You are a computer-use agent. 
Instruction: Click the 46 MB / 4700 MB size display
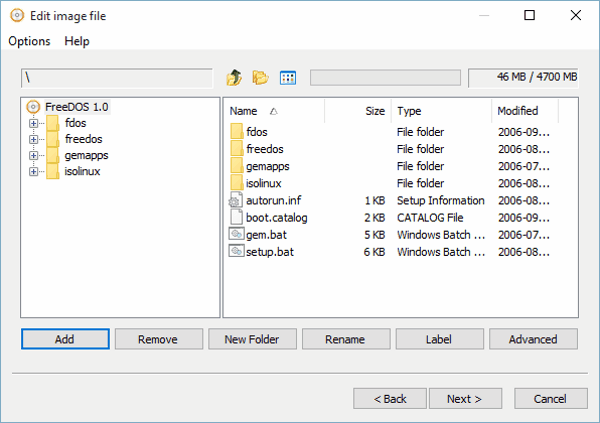tap(523, 78)
